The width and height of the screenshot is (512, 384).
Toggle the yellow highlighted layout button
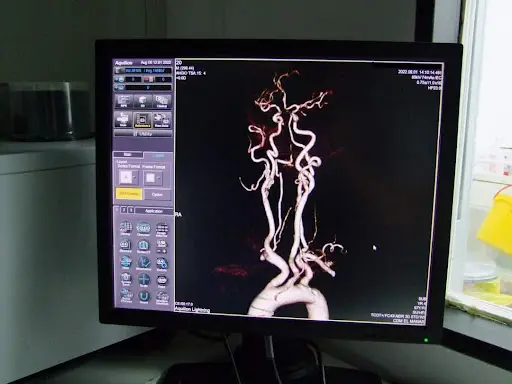(129, 194)
